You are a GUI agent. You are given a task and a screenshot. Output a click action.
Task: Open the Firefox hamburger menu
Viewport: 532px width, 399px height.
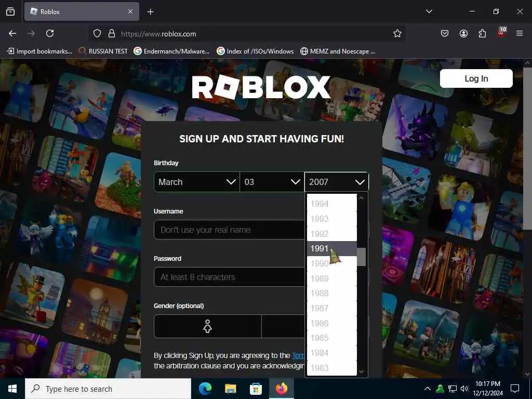tap(520, 33)
